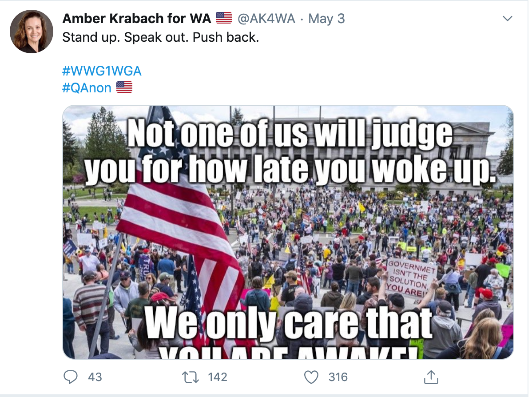Enlarge the protest meme image

[x=288, y=232]
